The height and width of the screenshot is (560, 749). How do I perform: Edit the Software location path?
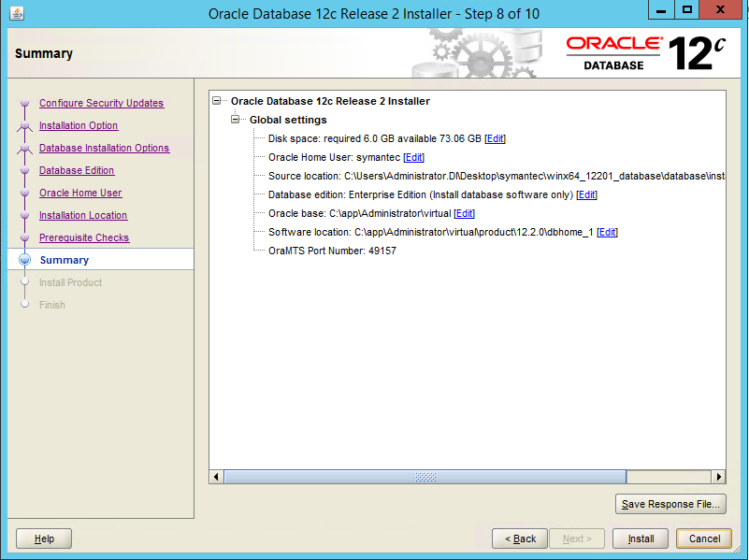coord(607,232)
